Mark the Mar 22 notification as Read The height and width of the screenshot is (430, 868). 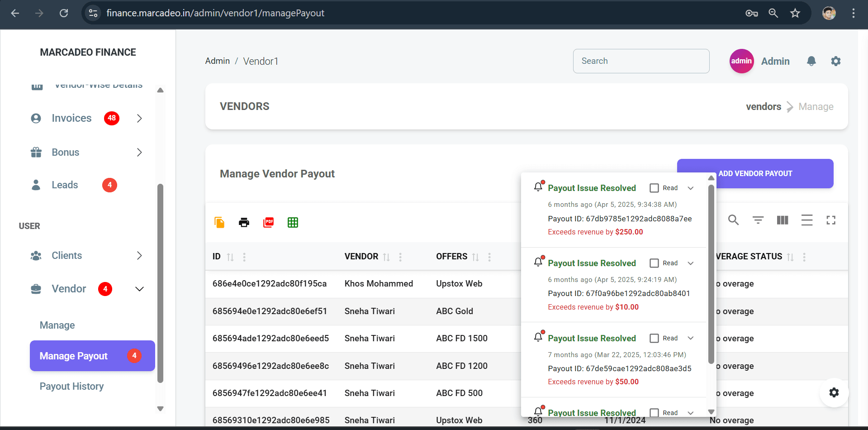point(654,338)
